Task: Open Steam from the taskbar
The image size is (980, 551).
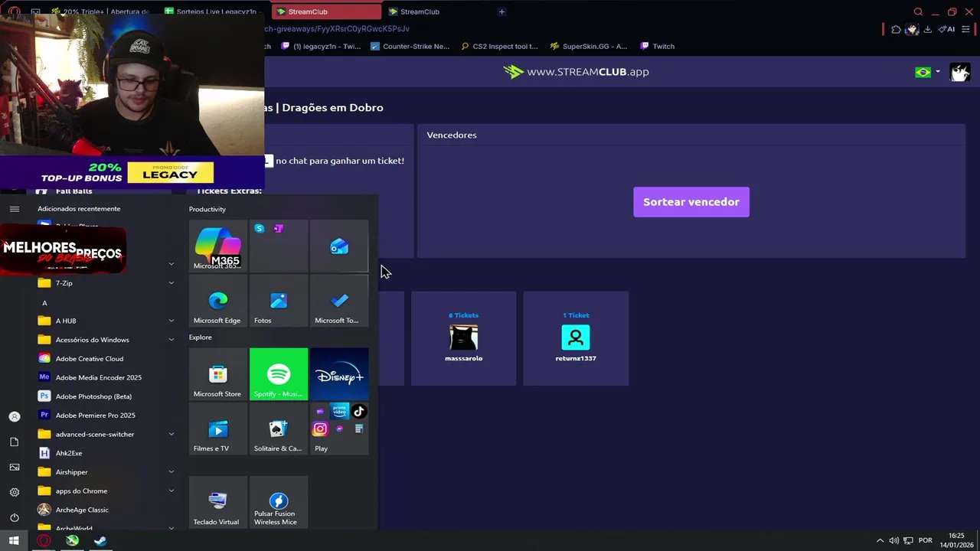Action: click(100, 540)
